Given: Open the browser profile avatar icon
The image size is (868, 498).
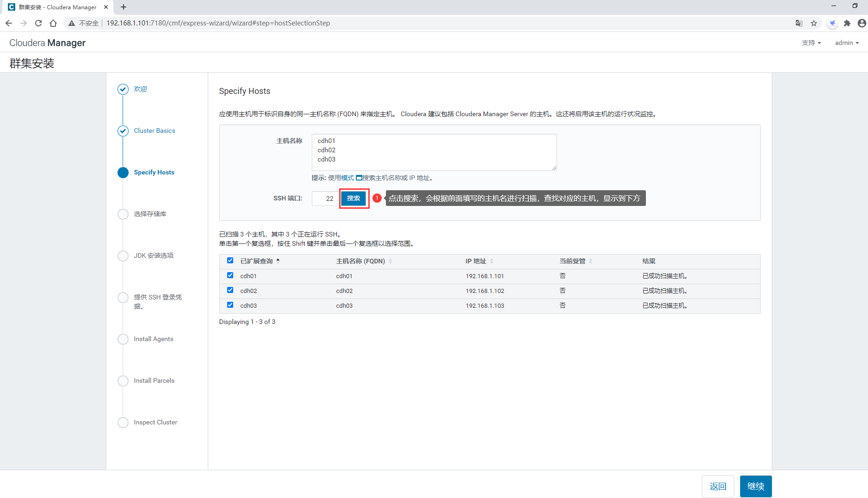Looking at the screenshot, I should tap(862, 23).
